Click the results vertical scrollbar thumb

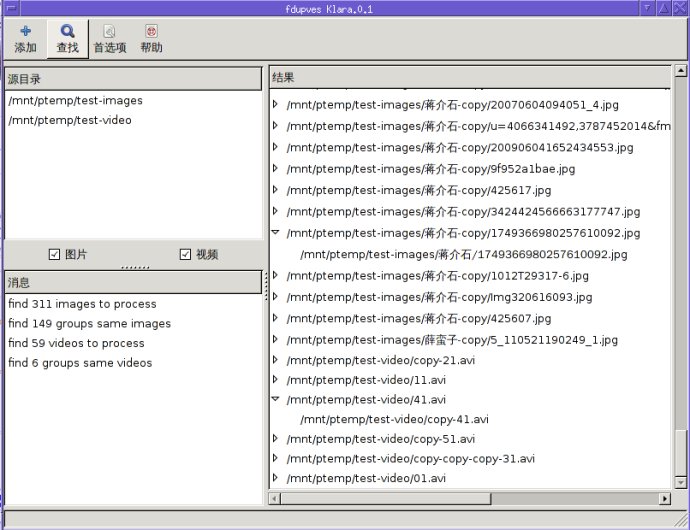[x=680, y=455]
